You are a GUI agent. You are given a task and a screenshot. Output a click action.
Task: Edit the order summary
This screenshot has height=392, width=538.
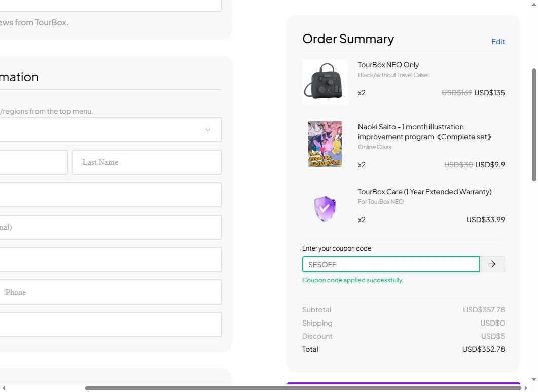(x=498, y=42)
